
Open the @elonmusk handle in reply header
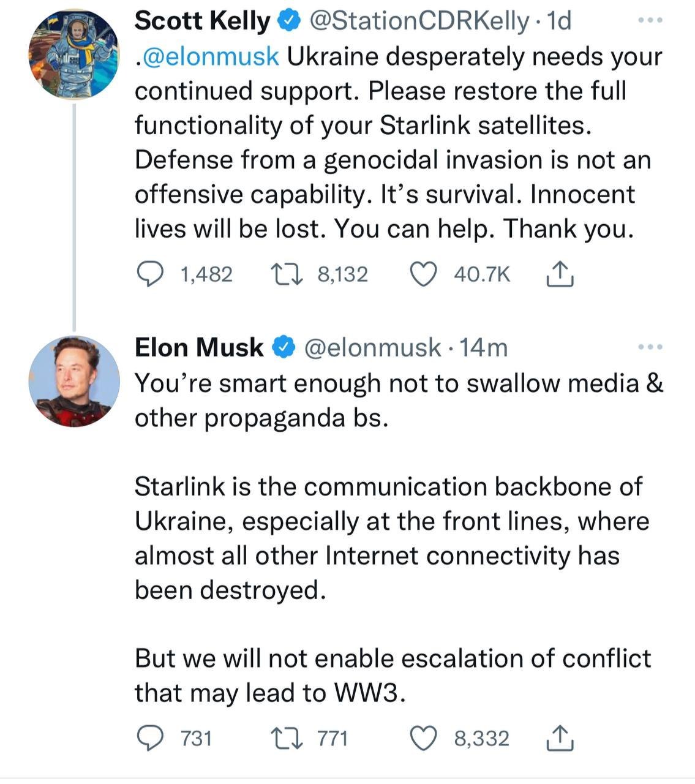372,348
